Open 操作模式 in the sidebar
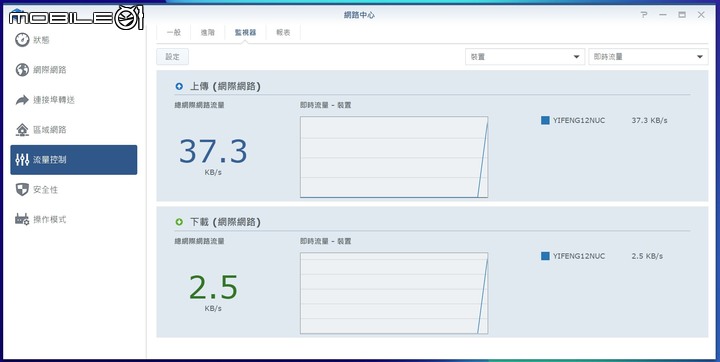Image resolution: width=720 pixels, height=362 pixels. coord(73,219)
